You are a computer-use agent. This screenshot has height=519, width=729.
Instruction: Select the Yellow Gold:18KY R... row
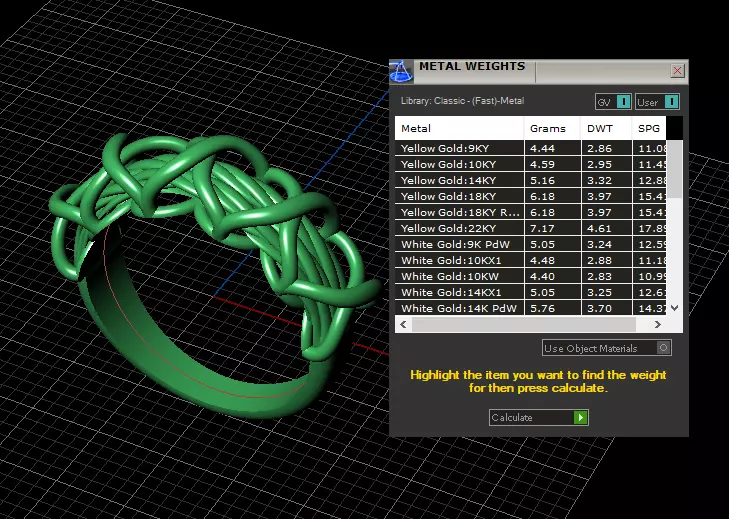(530, 212)
